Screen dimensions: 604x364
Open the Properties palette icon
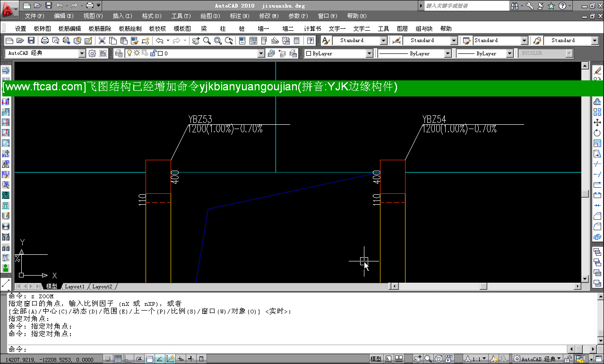(242, 41)
